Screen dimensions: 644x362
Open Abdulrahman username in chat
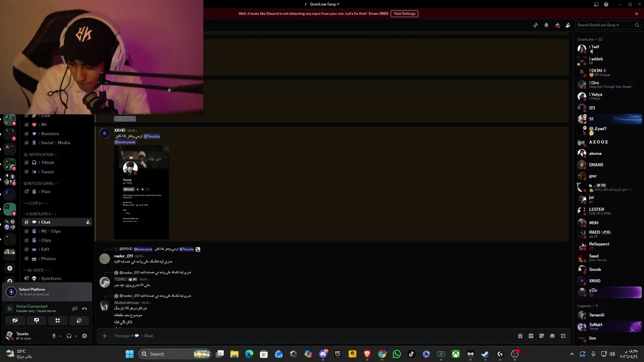coord(127,303)
